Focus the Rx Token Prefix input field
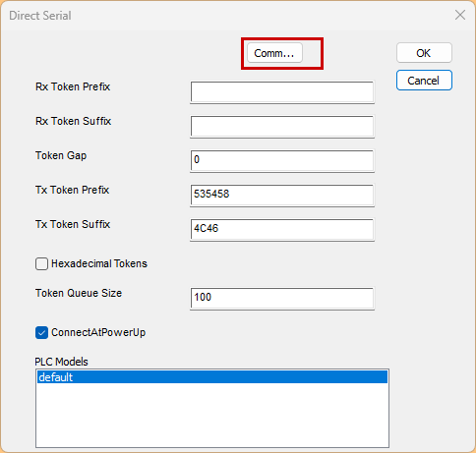This screenshot has height=453, width=476. pyautogui.click(x=282, y=92)
